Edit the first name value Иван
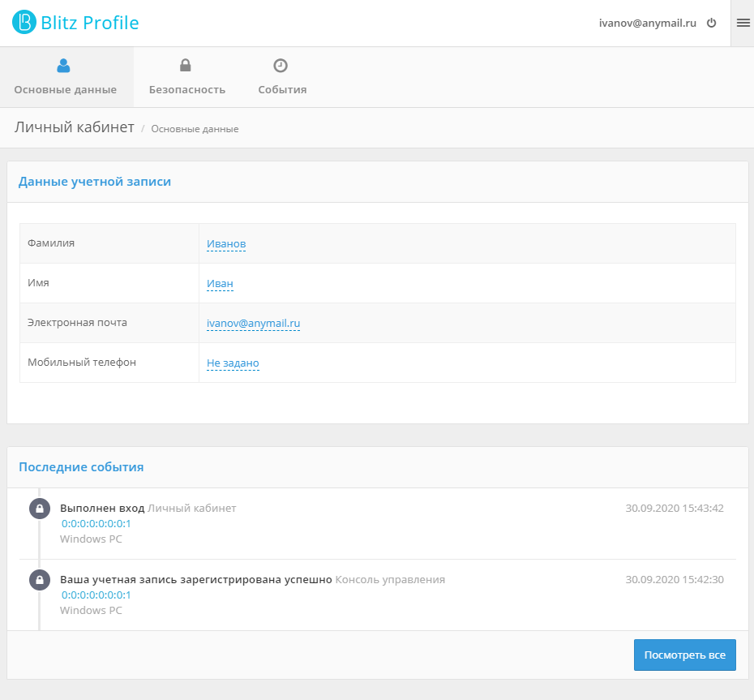The width and height of the screenshot is (754, 700). click(220, 284)
